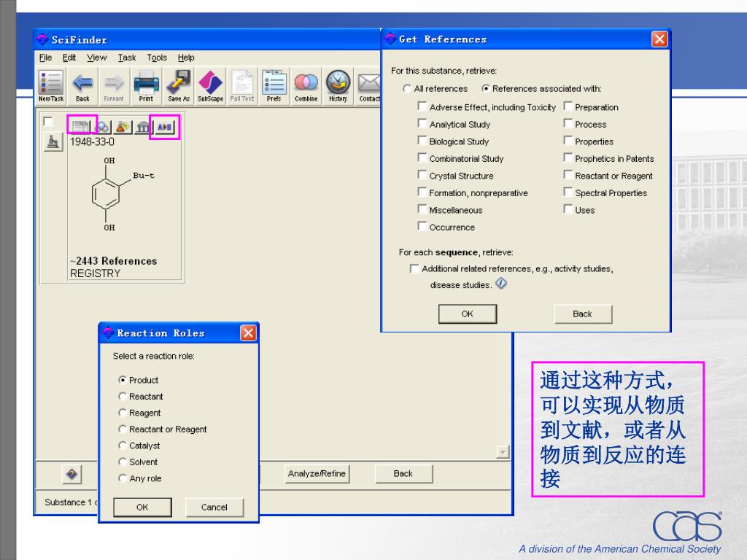Select References associated with radio button
This screenshot has width=747, height=560.
(x=485, y=88)
